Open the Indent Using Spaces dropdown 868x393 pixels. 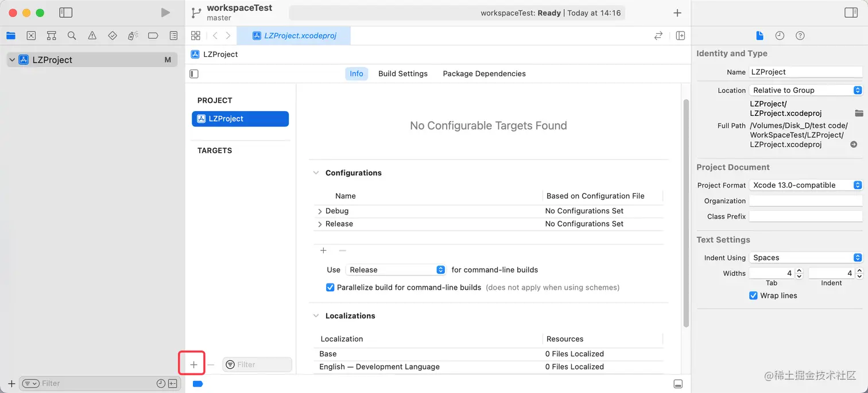click(x=806, y=258)
